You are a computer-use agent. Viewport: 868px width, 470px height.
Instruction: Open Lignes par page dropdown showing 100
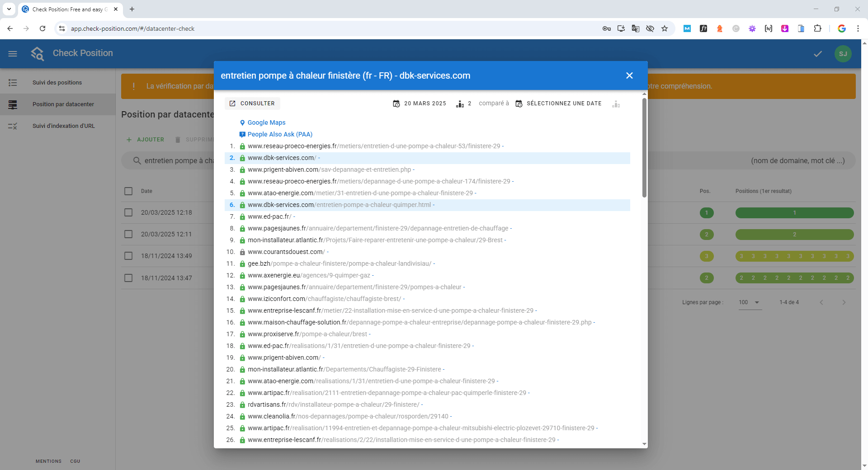pyautogui.click(x=750, y=302)
